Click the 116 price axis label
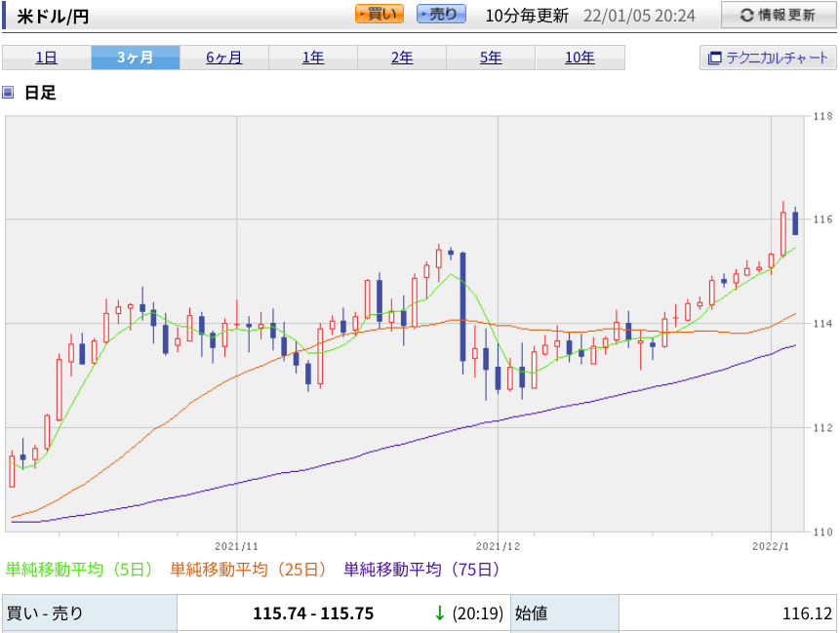840x633 pixels. tap(822, 219)
